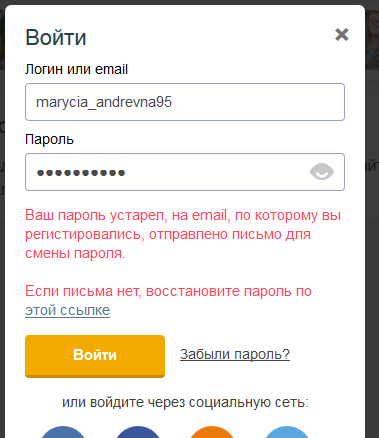379x438 pixels.
Task: Click the или войдите через социальную сеть text
Action: 185,402
